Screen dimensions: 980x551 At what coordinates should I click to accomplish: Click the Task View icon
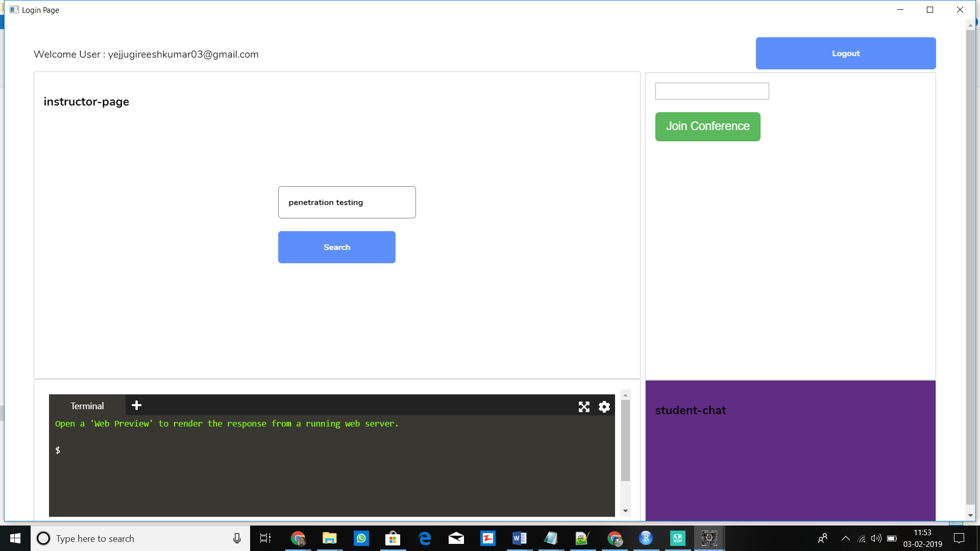[x=265, y=538]
